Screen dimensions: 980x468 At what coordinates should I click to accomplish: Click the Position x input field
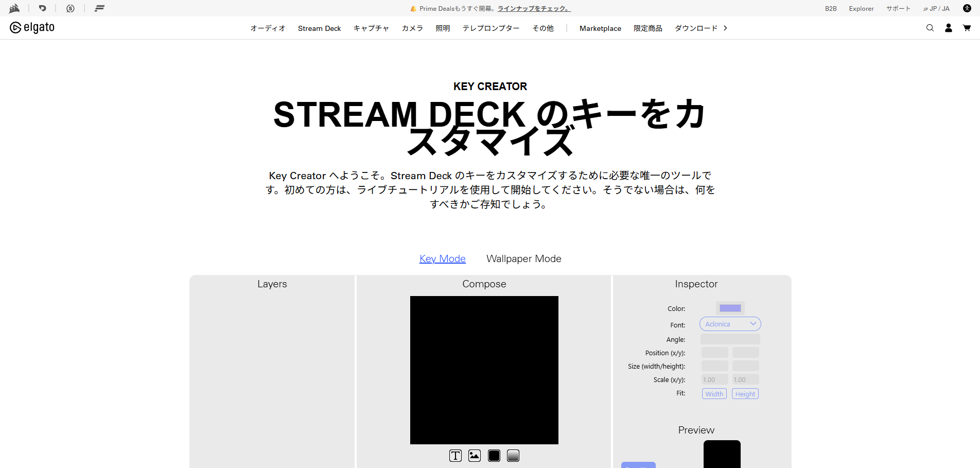pyautogui.click(x=715, y=352)
